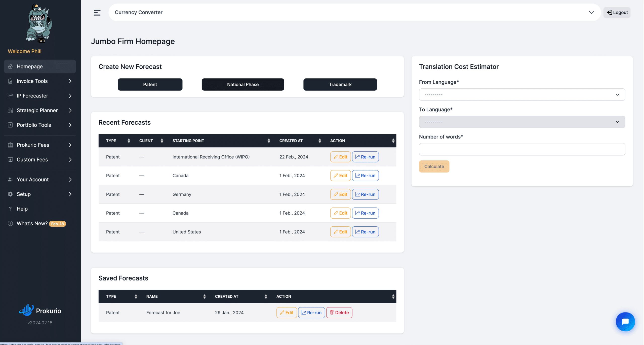The width and height of the screenshot is (644, 345).
Task: Expand Prokurio Fees submenu chevron
Action: pyautogui.click(x=70, y=145)
